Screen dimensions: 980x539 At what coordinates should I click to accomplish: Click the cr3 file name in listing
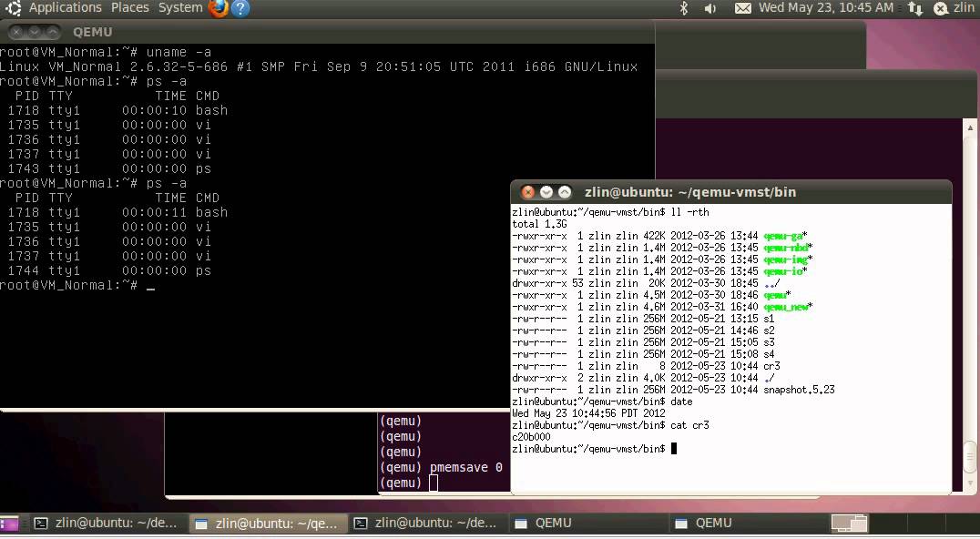[x=771, y=366]
